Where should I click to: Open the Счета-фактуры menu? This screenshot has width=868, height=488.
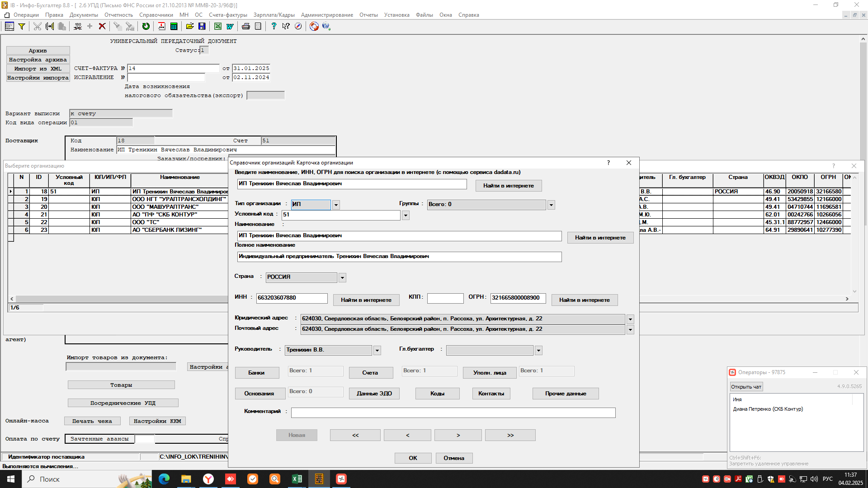point(228,15)
